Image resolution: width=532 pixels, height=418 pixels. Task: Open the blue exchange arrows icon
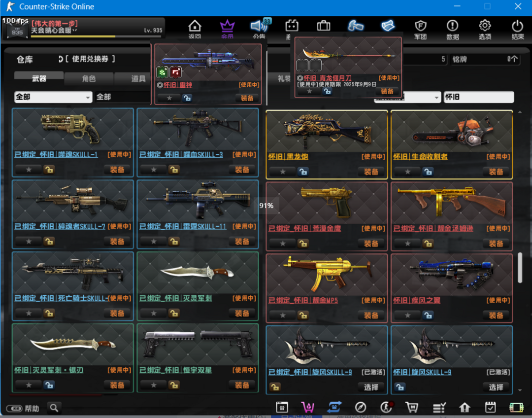click(x=334, y=407)
